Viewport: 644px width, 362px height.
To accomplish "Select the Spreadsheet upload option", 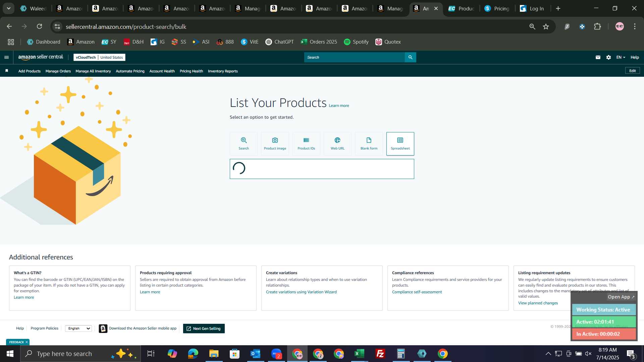I will [x=400, y=143].
